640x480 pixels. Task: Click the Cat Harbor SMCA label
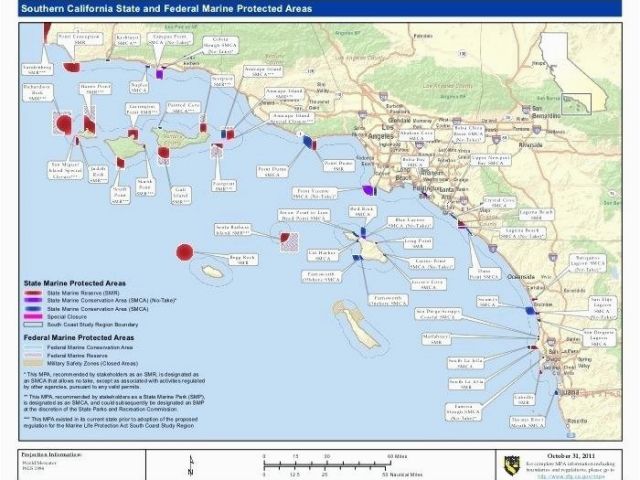(322, 256)
